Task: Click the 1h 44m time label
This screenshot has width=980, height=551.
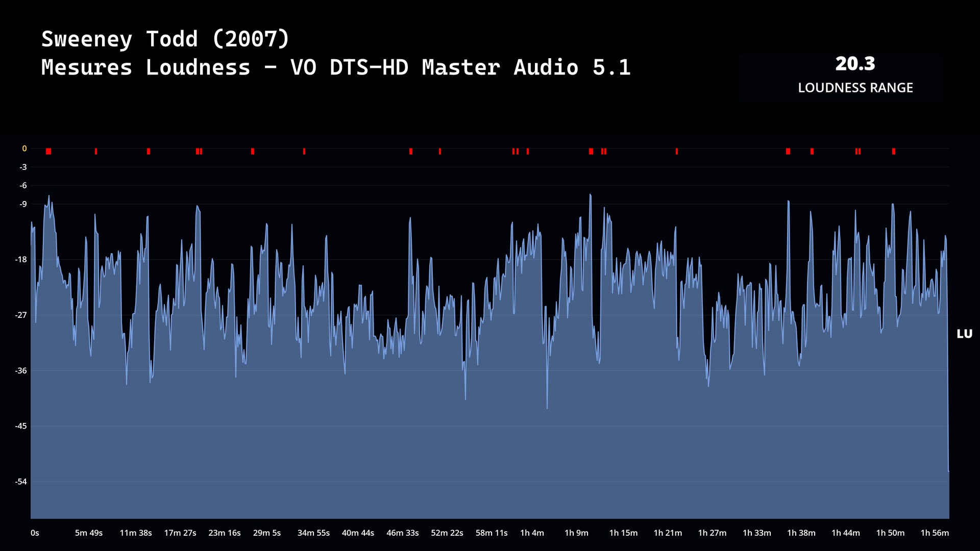Action: click(846, 533)
